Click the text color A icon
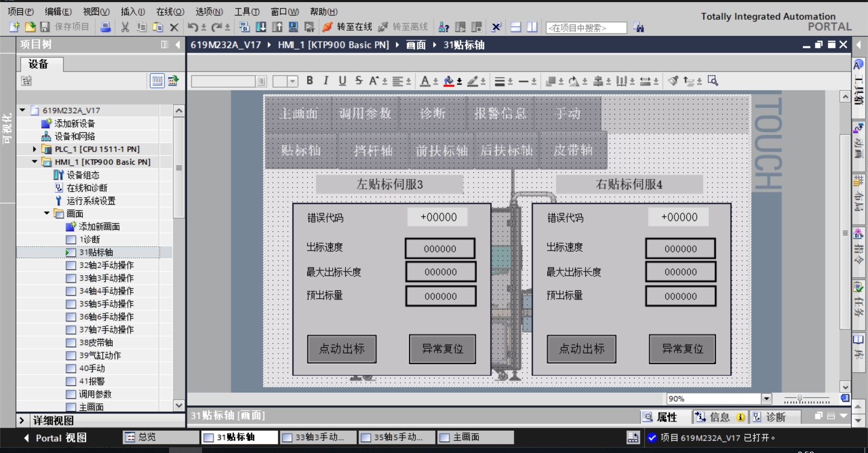This screenshot has width=868, height=453. tap(425, 81)
